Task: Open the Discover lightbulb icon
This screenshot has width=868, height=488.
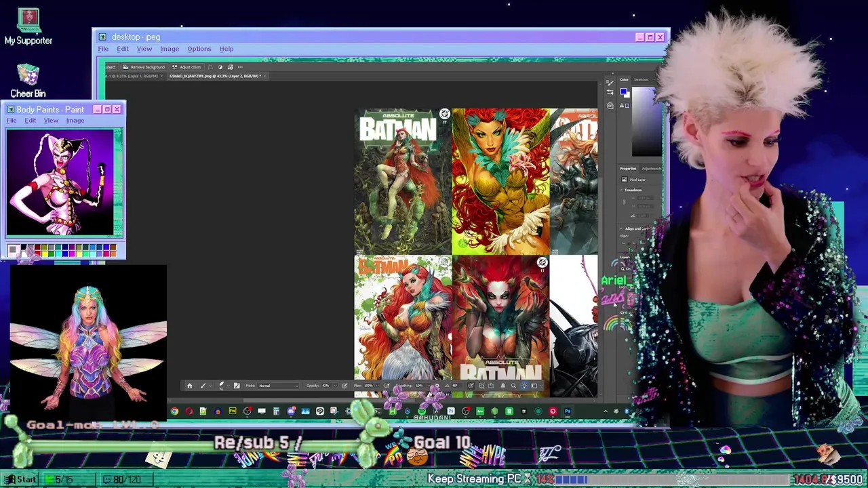Action: click(524, 386)
